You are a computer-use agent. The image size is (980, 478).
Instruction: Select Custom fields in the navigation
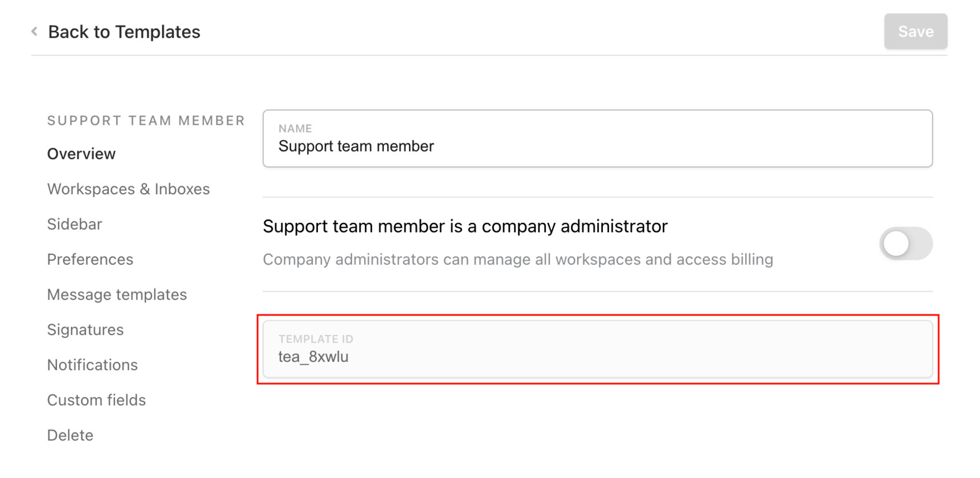(x=96, y=401)
